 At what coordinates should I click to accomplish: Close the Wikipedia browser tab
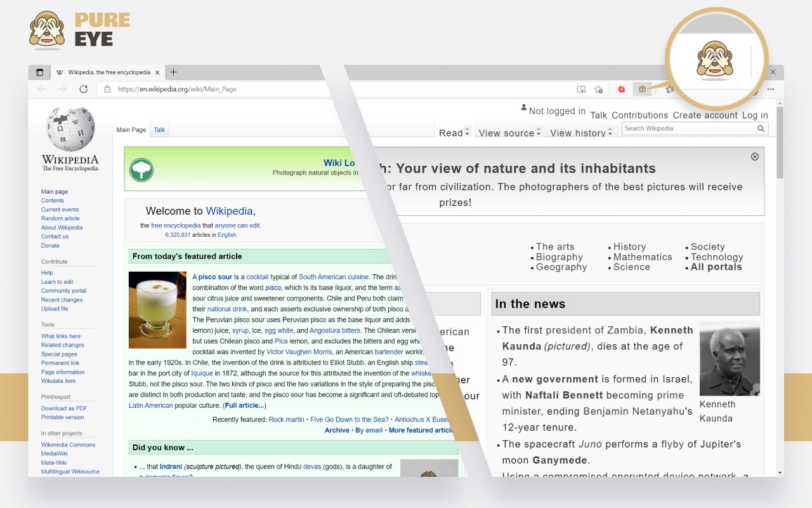coord(157,72)
